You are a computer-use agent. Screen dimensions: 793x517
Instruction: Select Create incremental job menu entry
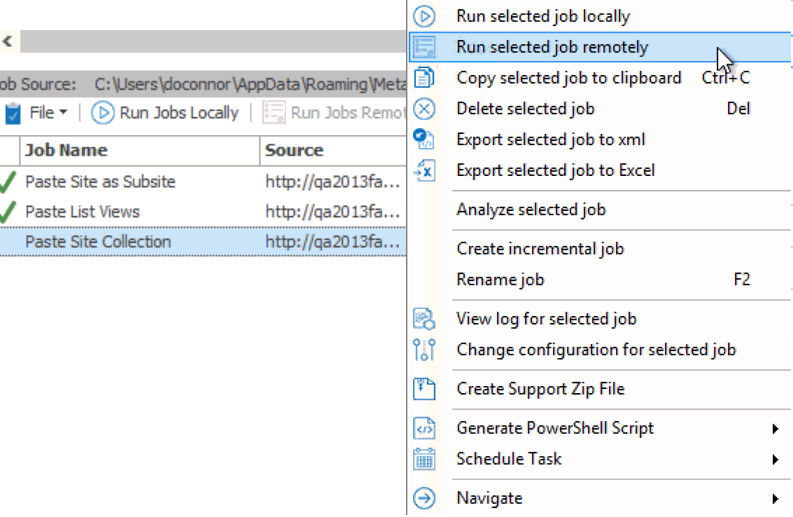pos(539,249)
